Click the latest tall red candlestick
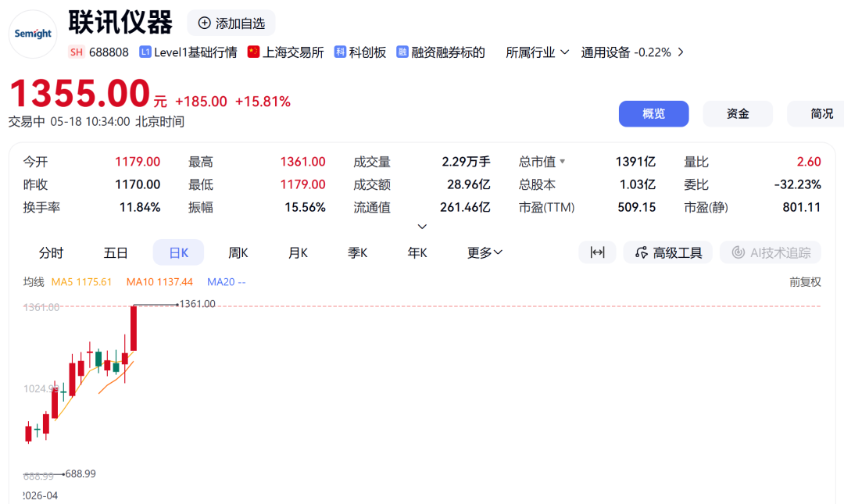 134,328
